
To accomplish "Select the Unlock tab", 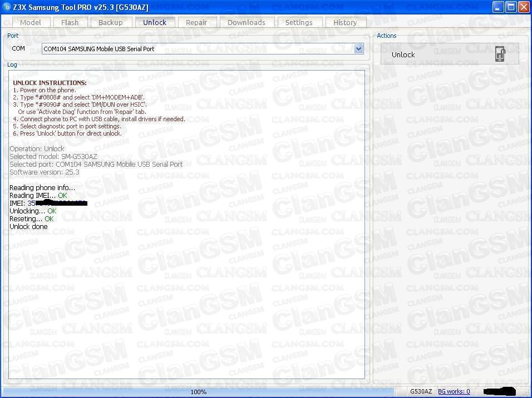I will [155, 22].
